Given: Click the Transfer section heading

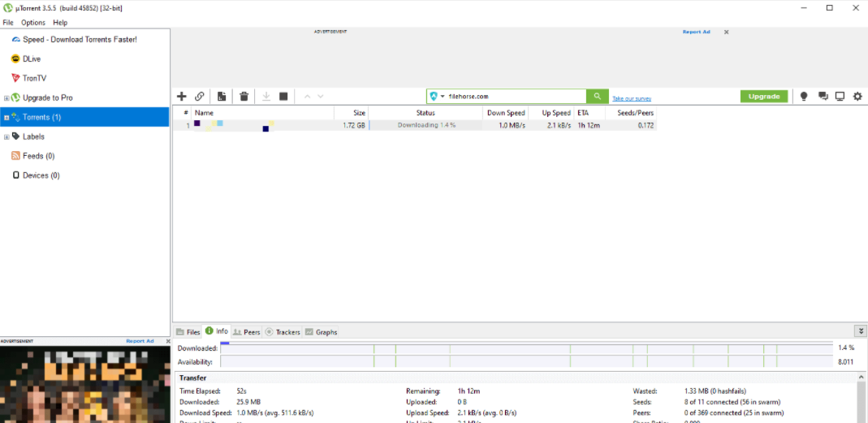Looking at the screenshot, I should [193, 378].
